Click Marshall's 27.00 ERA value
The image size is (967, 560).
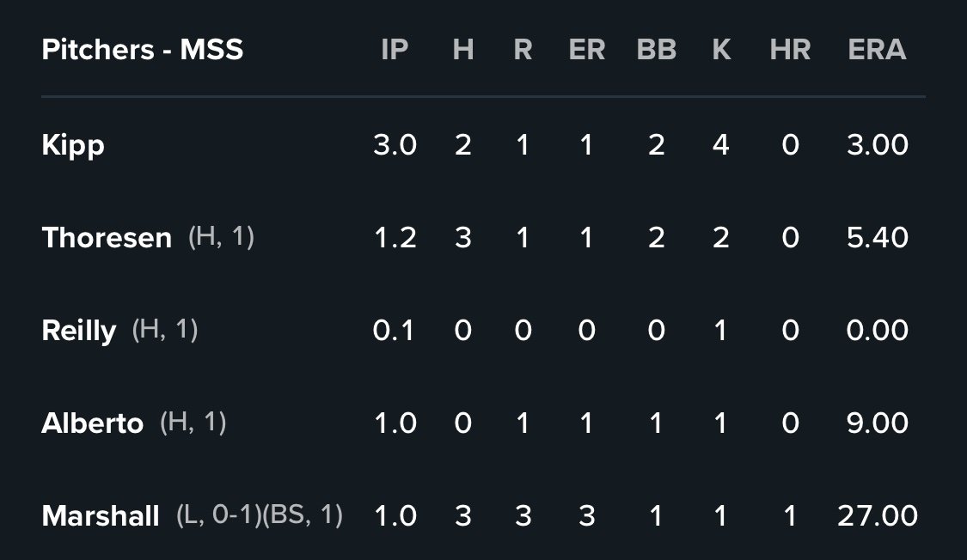pos(877,516)
